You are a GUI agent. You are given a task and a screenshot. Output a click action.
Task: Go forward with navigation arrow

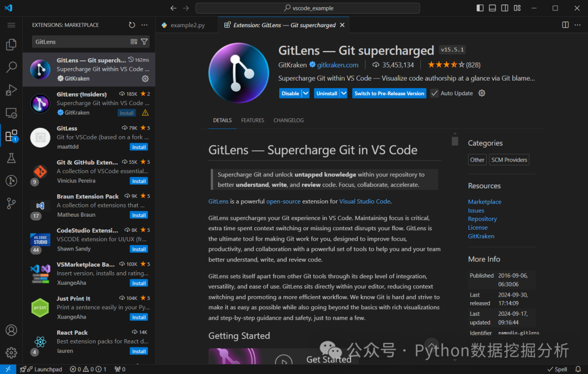pos(186,8)
